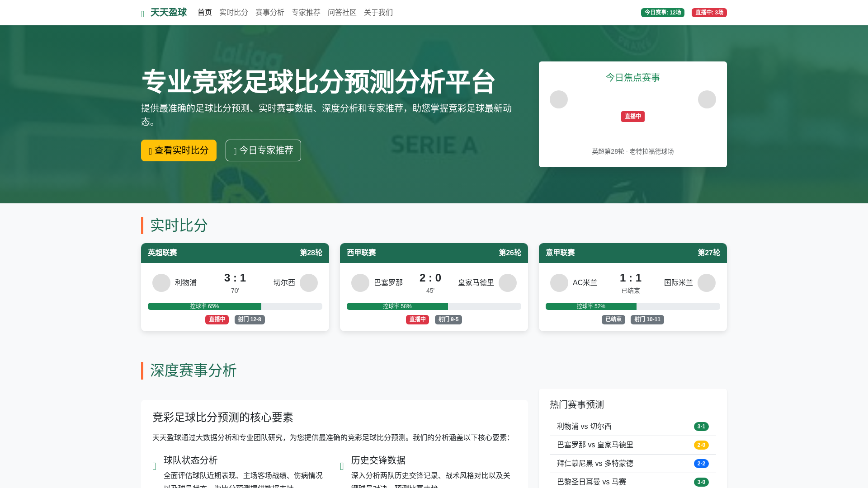The width and height of the screenshot is (868, 488).
Task: Click the 已结束 badge in 意甲联赛 card
Action: point(613,319)
